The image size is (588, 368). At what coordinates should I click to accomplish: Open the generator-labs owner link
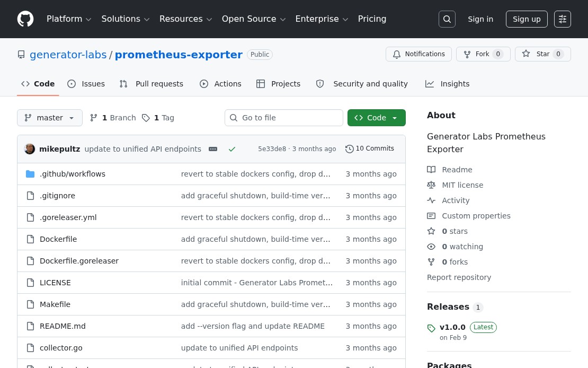coord(68,55)
